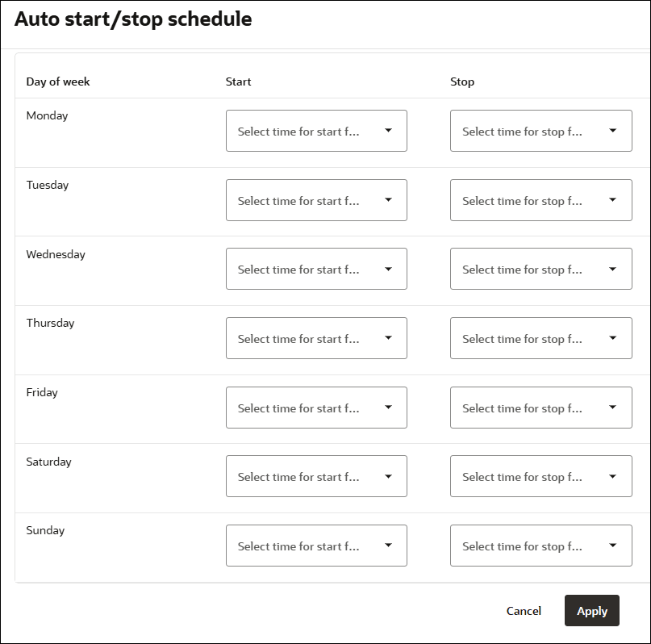Open the Friday stop time dropdown
The image size is (651, 644).
click(540, 408)
